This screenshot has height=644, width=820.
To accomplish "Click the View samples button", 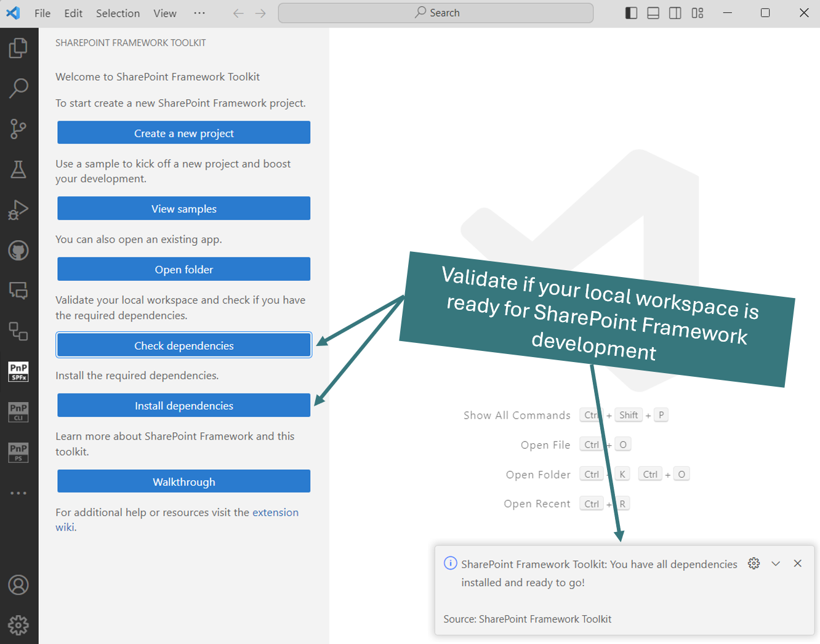I will coord(184,209).
